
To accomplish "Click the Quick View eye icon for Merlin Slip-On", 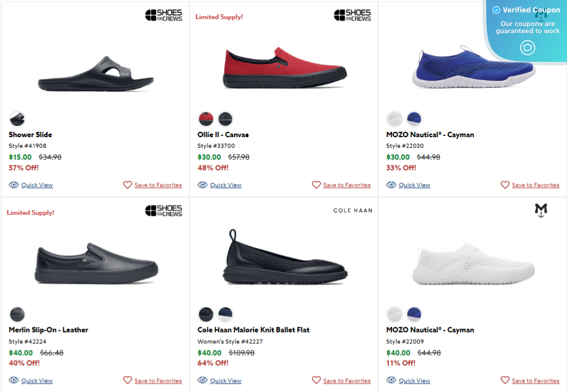I will [14, 380].
